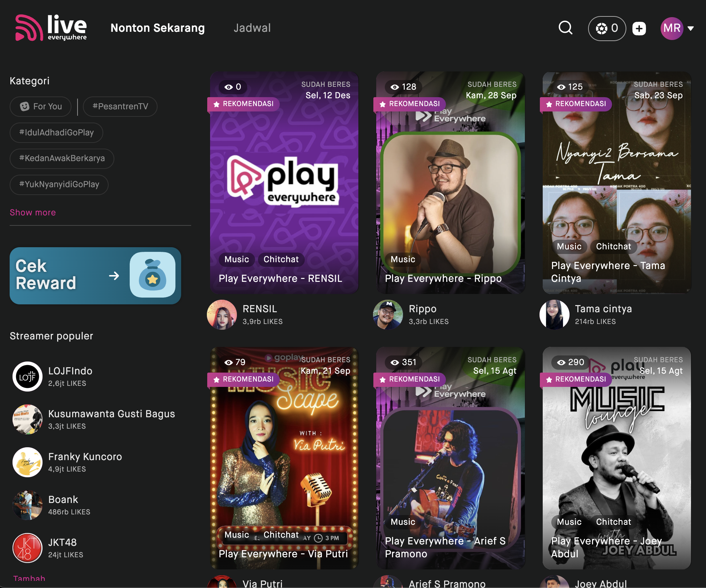Open the Cek Reward banner
The width and height of the screenshot is (706, 588).
point(95,275)
